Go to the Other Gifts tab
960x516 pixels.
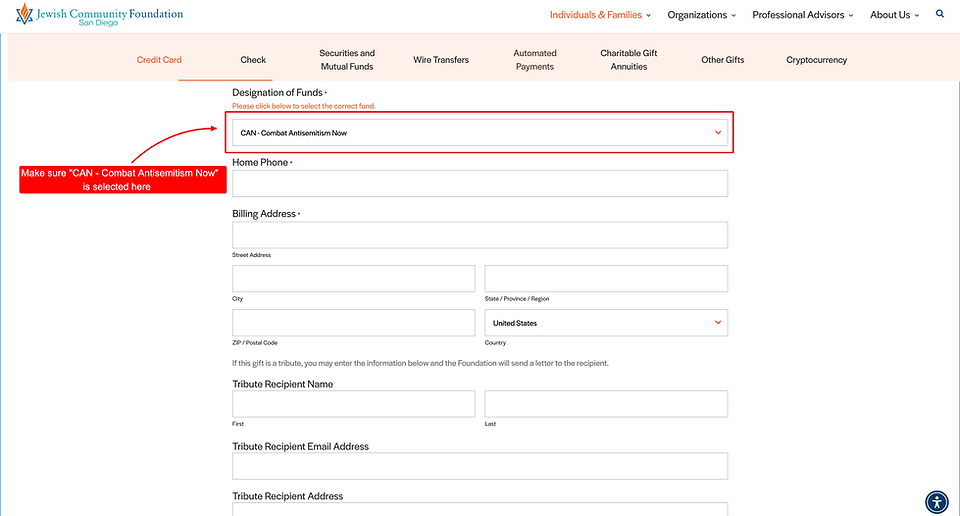722,60
